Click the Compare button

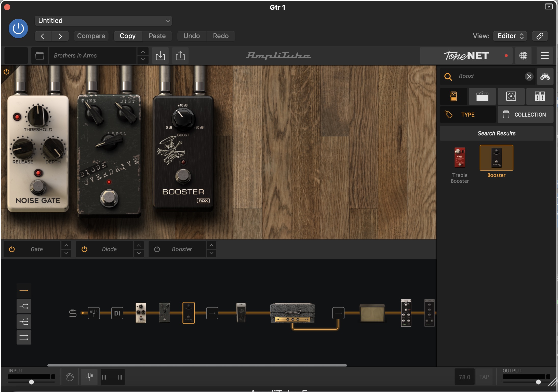tap(91, 36)
